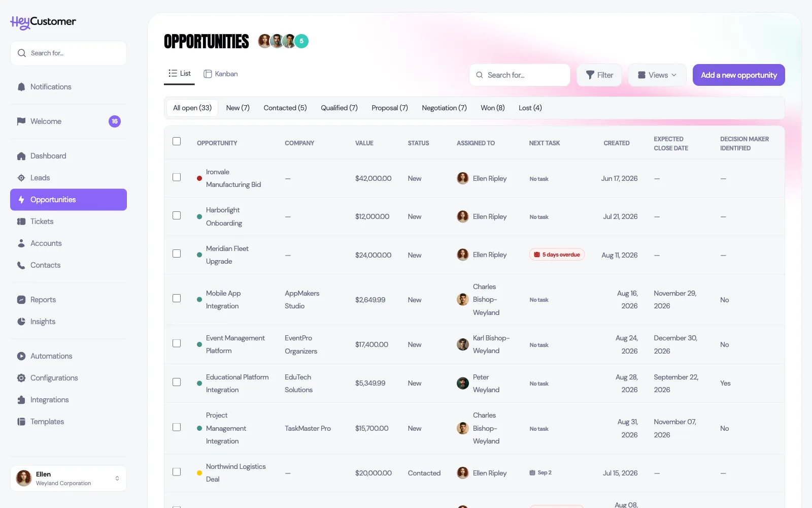This screenshot has width=812, height=508.
Task: Click the Welcome 16 count badge
Action: tap(115, 121)
